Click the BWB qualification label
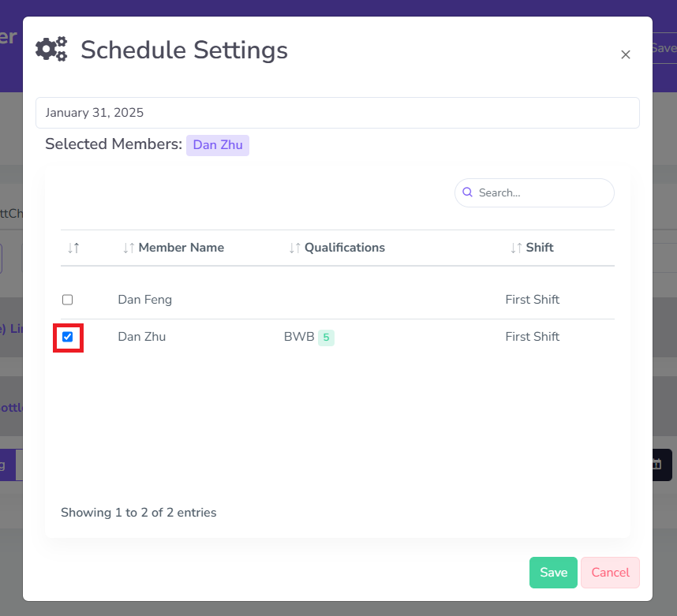The width and height of the screenshot is (677, 616). click(x=299, y=337)
